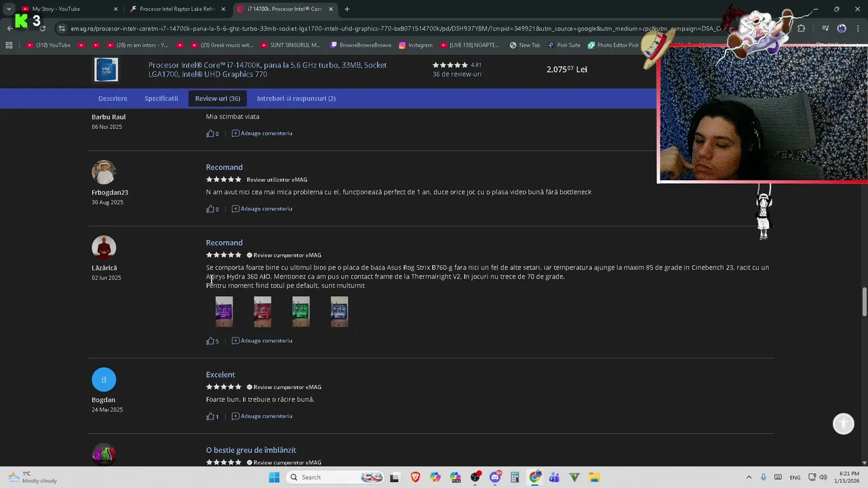Switch to Procesor Intel Raptor Lake tab
This screenshot has width=868, height=488.
(x=176, y=9)
